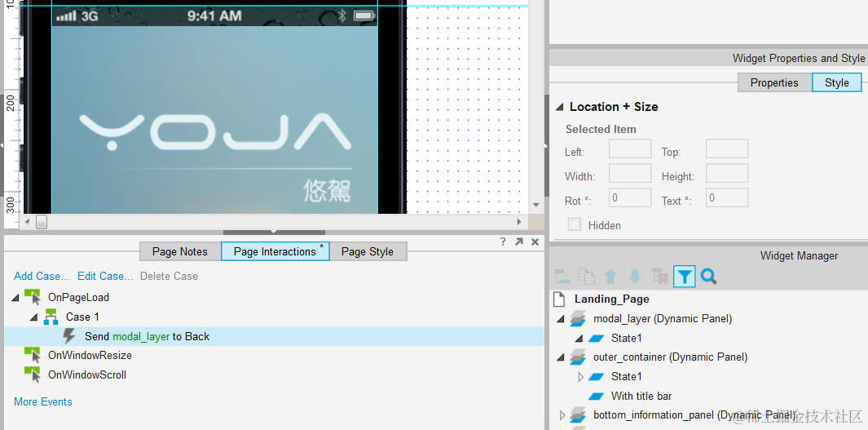Click the bottom_information_panel dynamic panel icon

click(x=578, y=415)
